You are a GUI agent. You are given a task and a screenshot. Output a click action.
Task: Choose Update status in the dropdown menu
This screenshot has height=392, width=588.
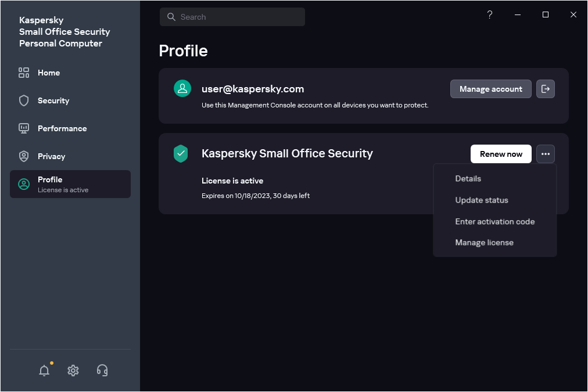pyautogui.click(x=481, y=200)
